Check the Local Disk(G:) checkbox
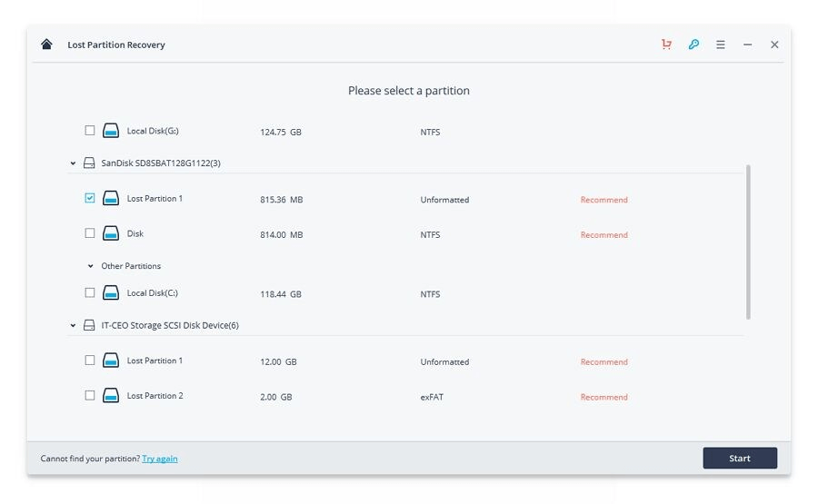This screenshot has width=818, height=504. 89,131
